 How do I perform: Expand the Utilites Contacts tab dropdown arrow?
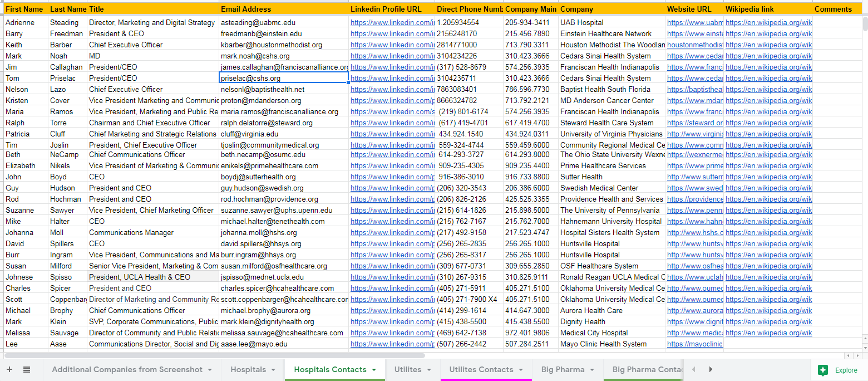(521, 370)
